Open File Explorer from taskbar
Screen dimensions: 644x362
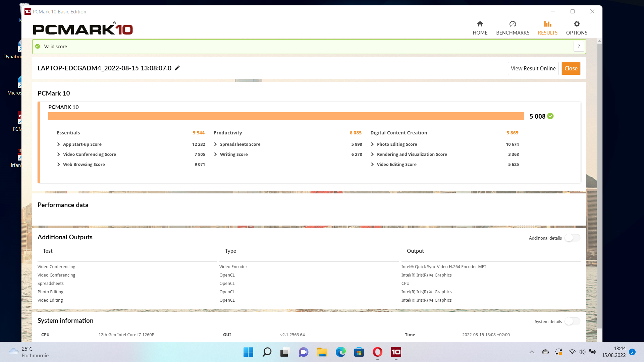pos(322,352)
